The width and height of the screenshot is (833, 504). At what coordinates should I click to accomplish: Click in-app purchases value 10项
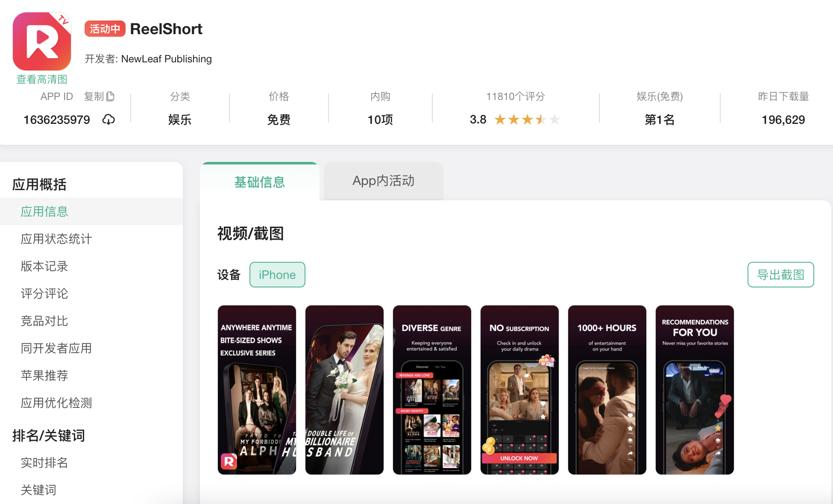(x=380, y=120)
